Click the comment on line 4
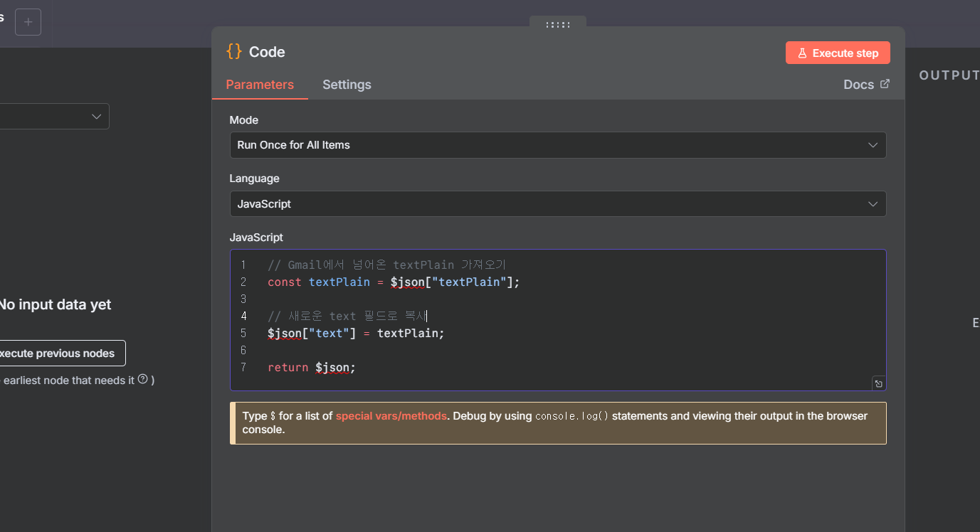980x532 pixels. click(347, 316)
